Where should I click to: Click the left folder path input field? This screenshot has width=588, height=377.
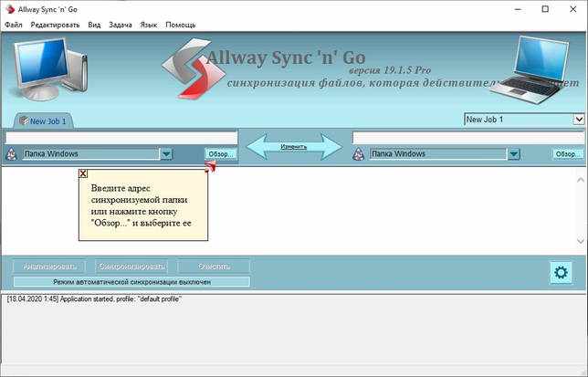pyautogui.click(x=121, y=138)
